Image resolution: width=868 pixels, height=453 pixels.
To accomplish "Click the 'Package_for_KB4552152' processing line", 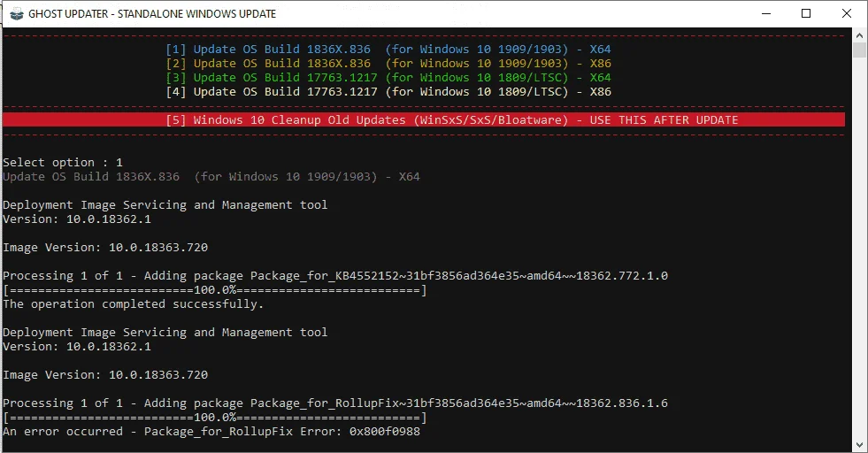I will 335,276.
